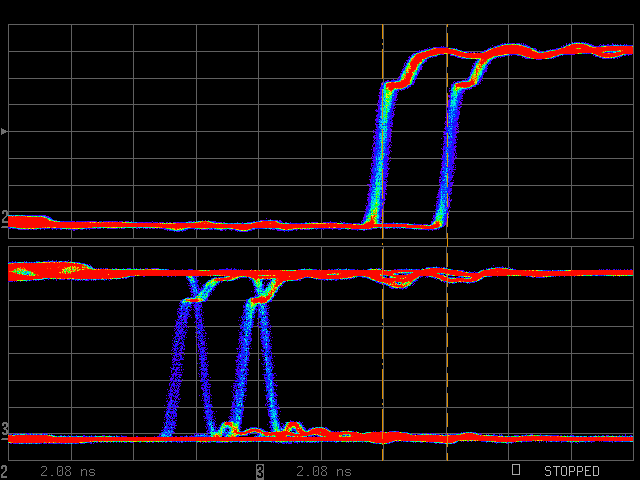This screenshot has width=640, height=480.
Task: Select the highlighted channel 3 label in status bar
Action: (260, 471)
